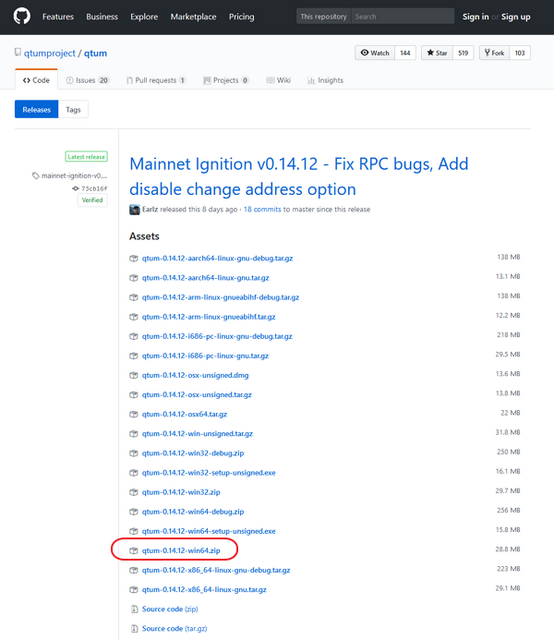Open the mainnet-ignition-v0... tag link
This screenshot has height=640, width=554.
coord(70,176)
